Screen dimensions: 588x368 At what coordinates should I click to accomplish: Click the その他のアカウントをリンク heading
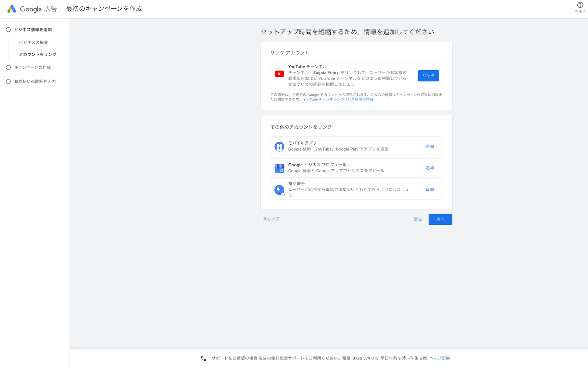[x=301, y=127]
